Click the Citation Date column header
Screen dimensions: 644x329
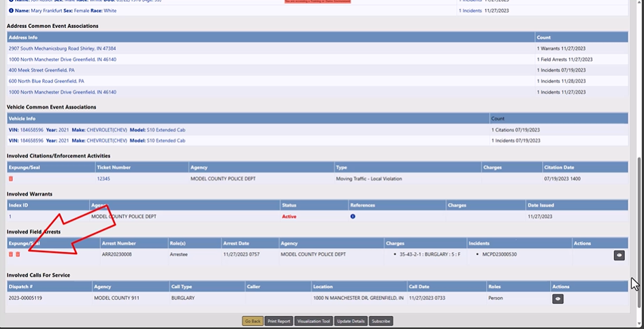click(x=559, y=167)
